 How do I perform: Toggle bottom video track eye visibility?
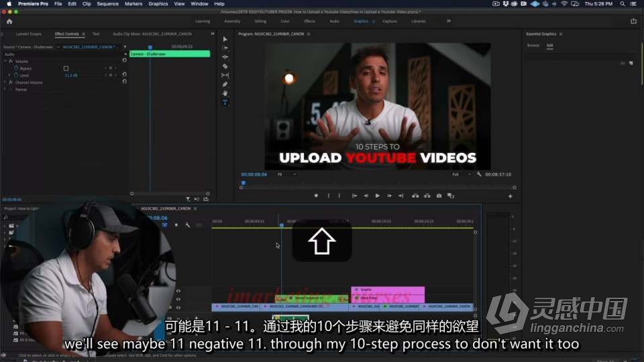click(x=178, y=308)
